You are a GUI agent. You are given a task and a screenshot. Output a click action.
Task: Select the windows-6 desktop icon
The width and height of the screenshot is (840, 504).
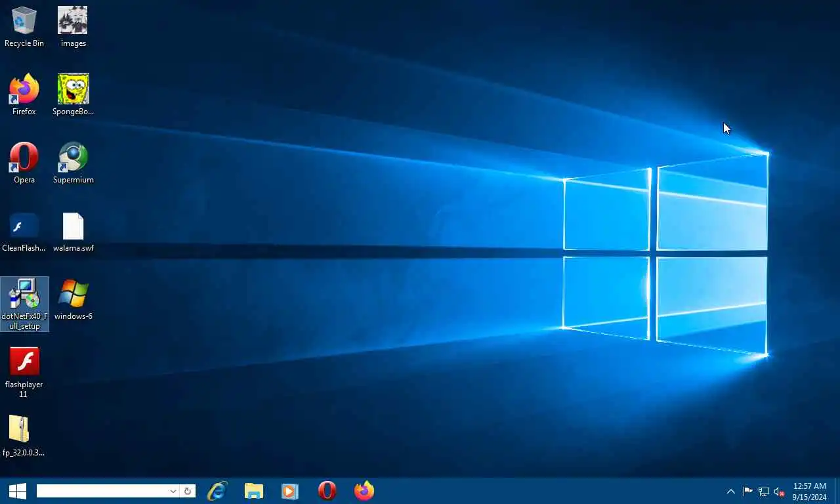73,300
